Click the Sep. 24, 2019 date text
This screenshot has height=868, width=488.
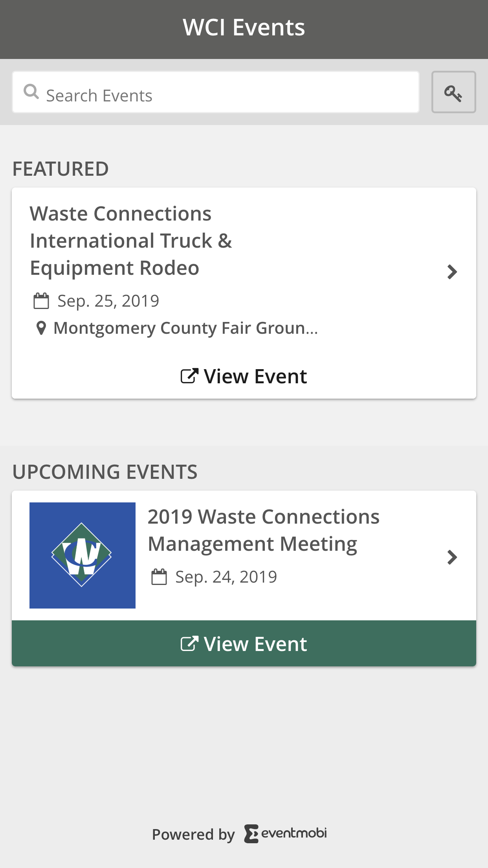click(x=226, y=577)
